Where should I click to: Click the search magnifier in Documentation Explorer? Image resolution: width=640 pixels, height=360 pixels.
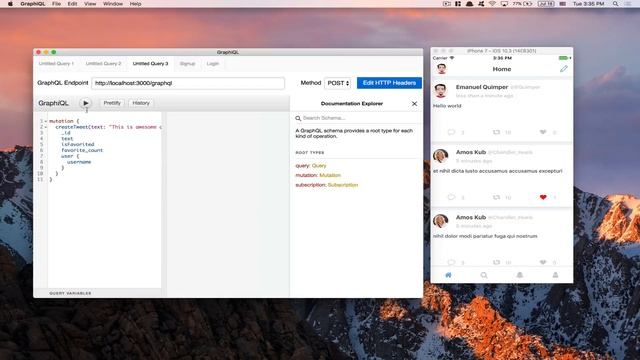298,118
